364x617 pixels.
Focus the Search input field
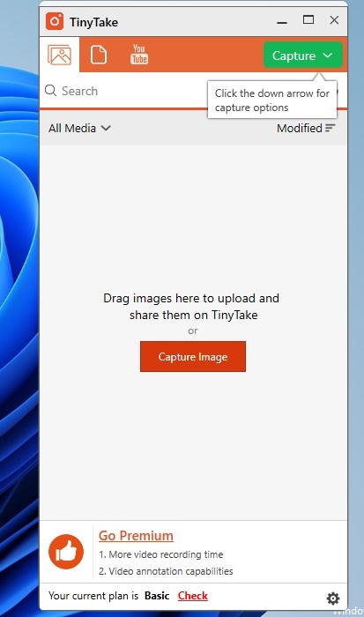point(125,91)
